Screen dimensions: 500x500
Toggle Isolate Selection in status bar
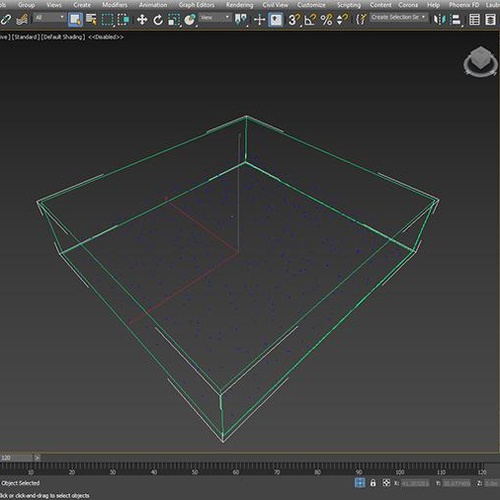pyautogui.click(x=360, y=483)
